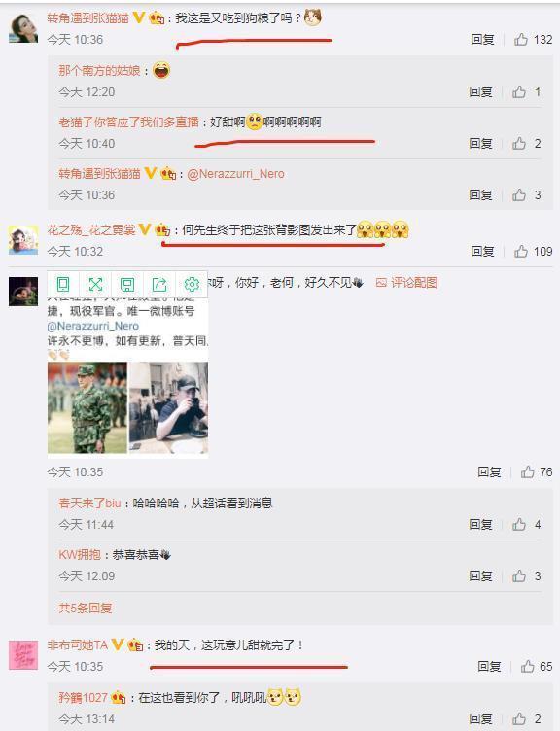Click the @Nerazzurri_Nero mention in the reply
This screenshot has height=731, width=560.
[235, 174]
